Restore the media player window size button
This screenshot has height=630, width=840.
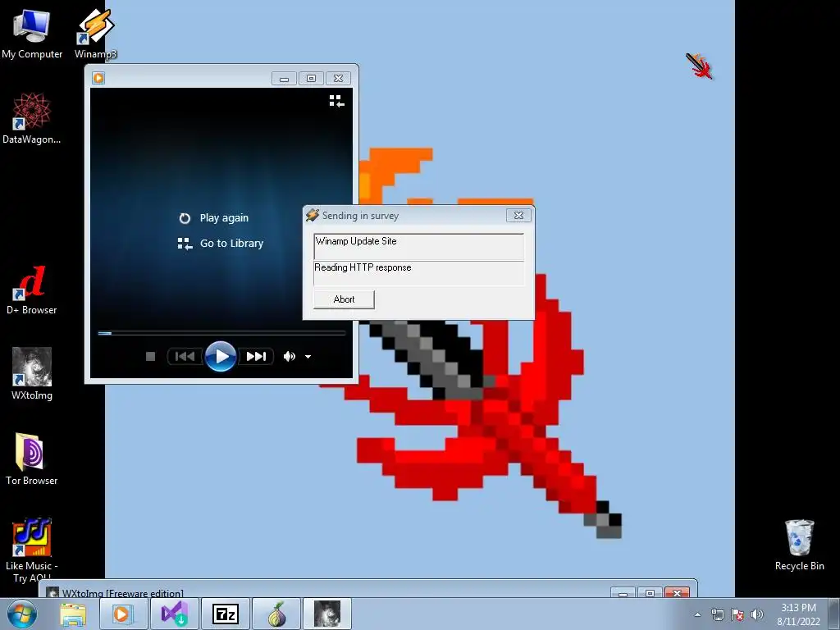point(311,78)
